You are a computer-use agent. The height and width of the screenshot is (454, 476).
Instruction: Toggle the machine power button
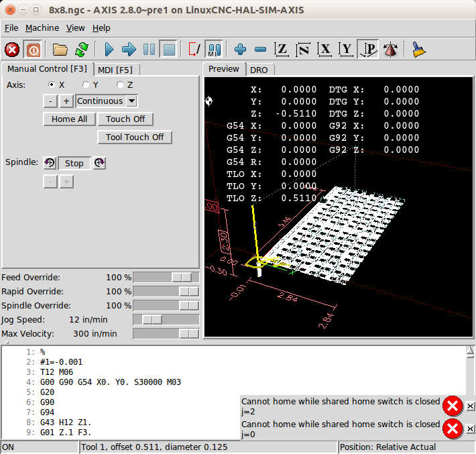click(x=34, y=50)
